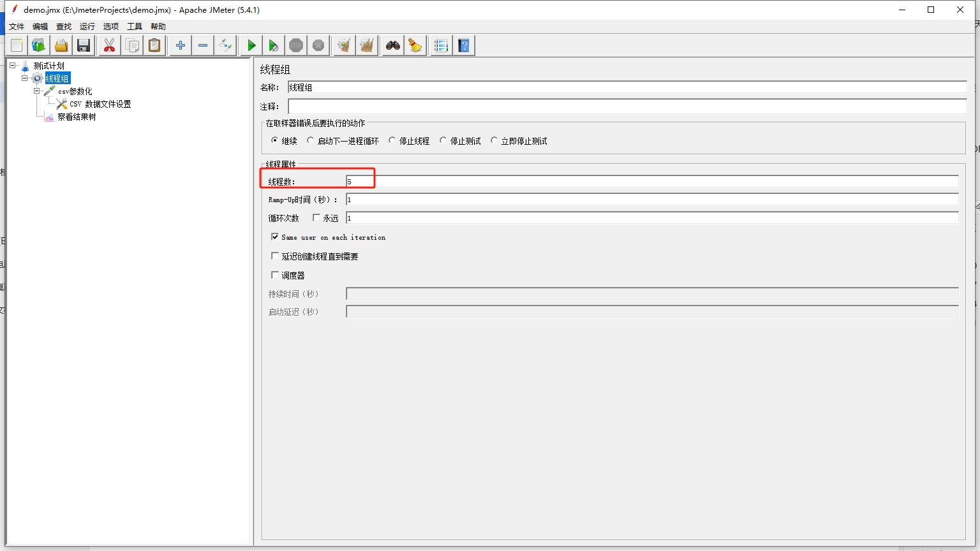Click the 线程组 panel heading
The width and height of the screenshot is (980, 551).
tap(275, 70)
